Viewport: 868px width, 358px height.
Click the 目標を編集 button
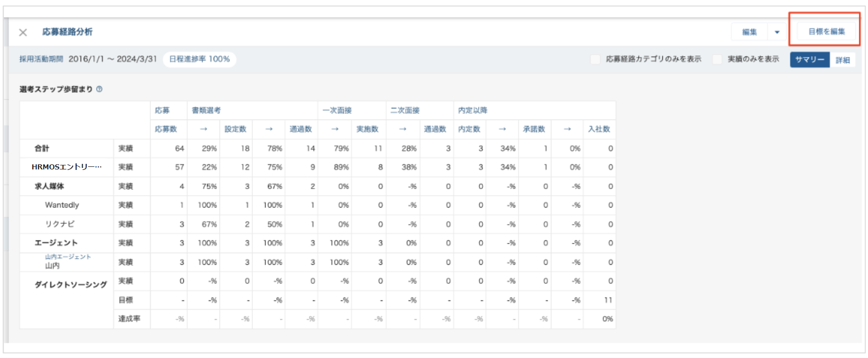coord(826,32)
